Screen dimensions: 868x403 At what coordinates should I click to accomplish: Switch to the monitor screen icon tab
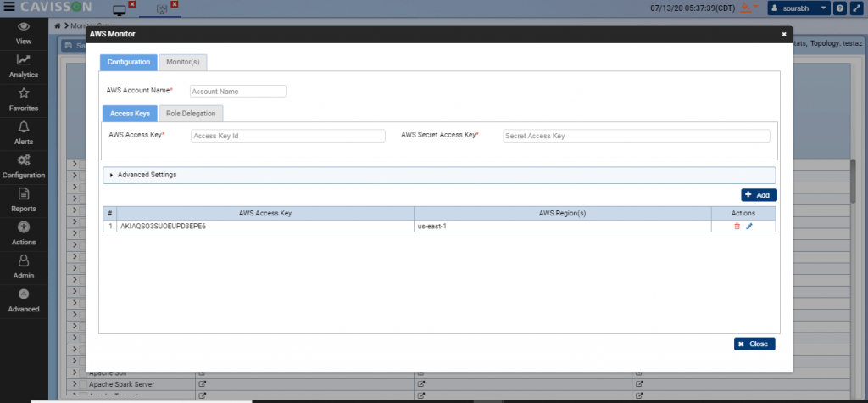pos(119,9)
